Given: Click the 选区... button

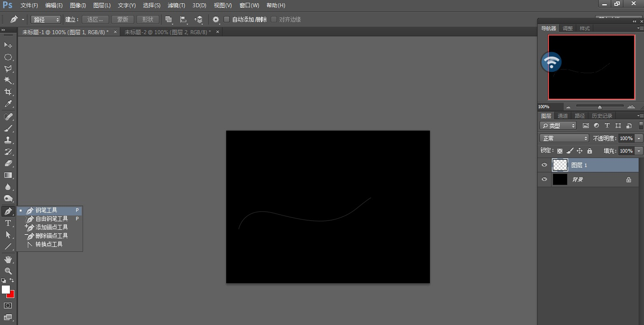Looking at the screenshot, I should [96, 19].
